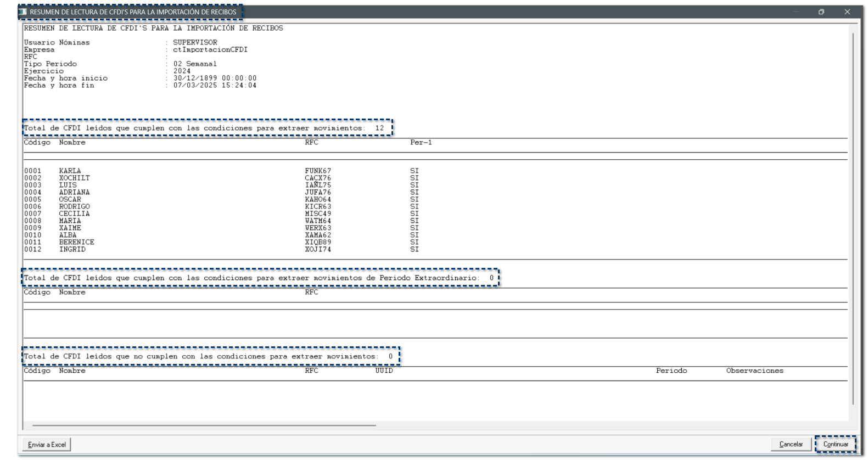Click the RFC value WERX63
The height and width of the screenshot is (460, 868).
[318, 228]
